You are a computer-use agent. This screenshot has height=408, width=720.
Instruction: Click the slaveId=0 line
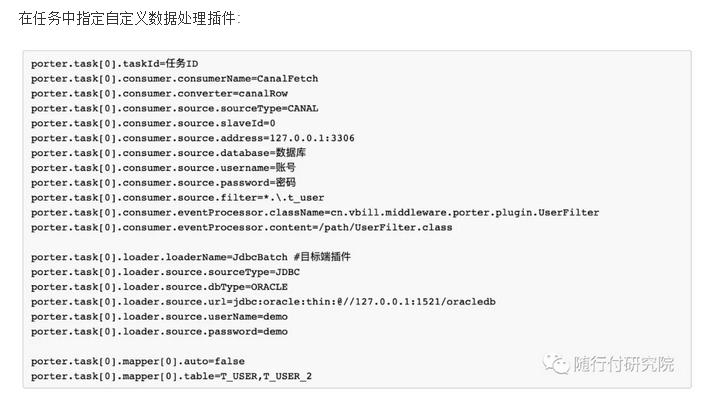pyautogui.click(x=153, y=123)
